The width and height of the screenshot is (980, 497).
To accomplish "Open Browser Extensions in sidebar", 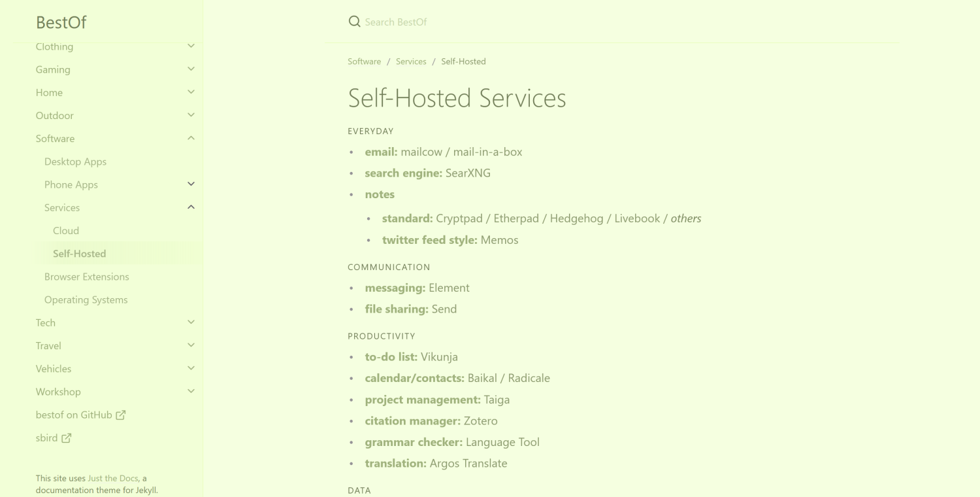I will [x=87, y=277].
